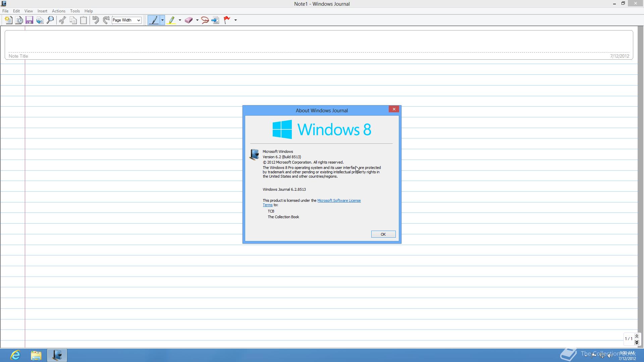The image size is (644, 362).
Task: Insert a red flag
Action: pos(227,20)
